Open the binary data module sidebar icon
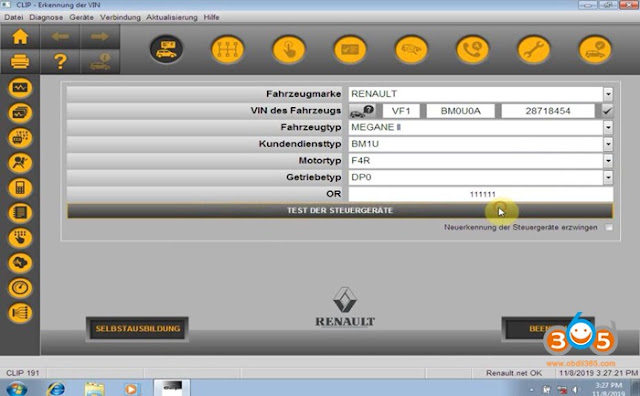 20,138
